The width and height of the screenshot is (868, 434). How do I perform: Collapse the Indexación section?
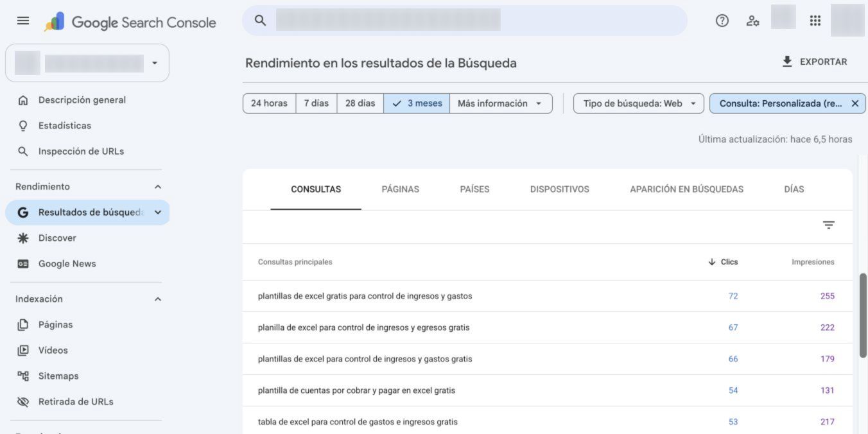pyautogui.click(x=158, y=299)
